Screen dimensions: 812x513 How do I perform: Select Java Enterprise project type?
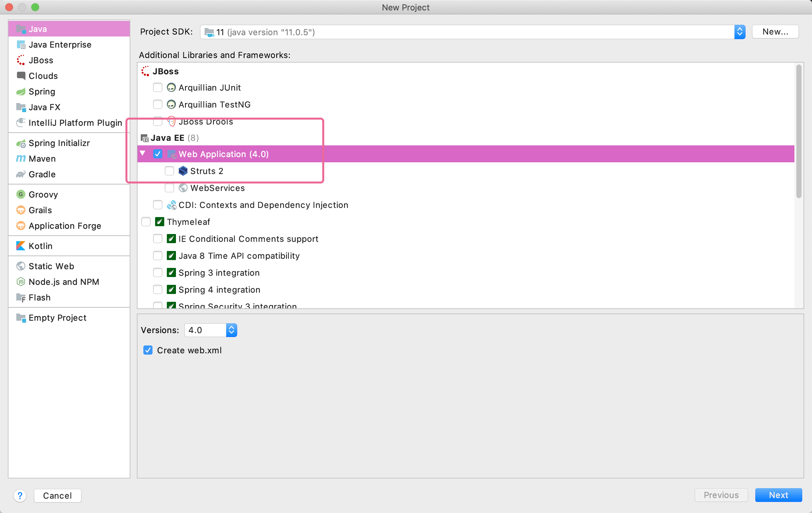point(69,45)
